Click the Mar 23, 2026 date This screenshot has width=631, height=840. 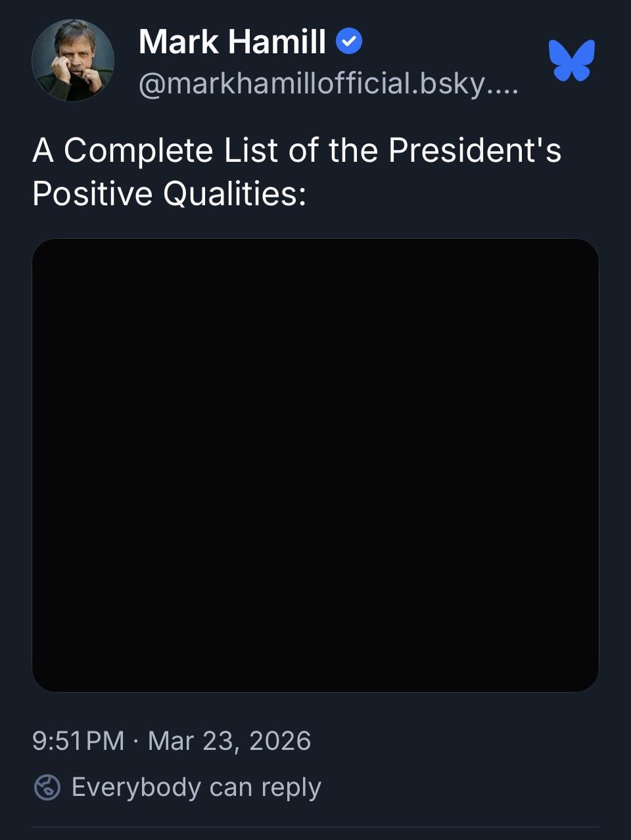229,741
